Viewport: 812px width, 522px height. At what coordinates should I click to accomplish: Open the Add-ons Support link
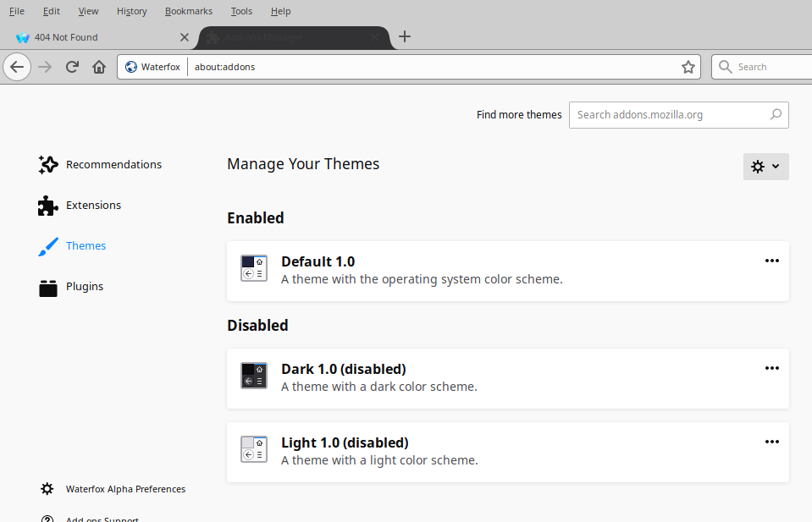102,519
